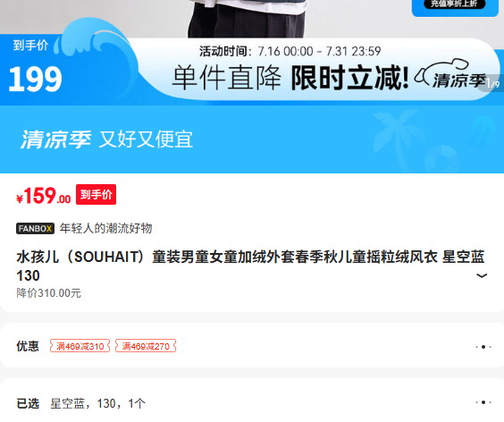Tap the blue wave graphic icon

97,52
